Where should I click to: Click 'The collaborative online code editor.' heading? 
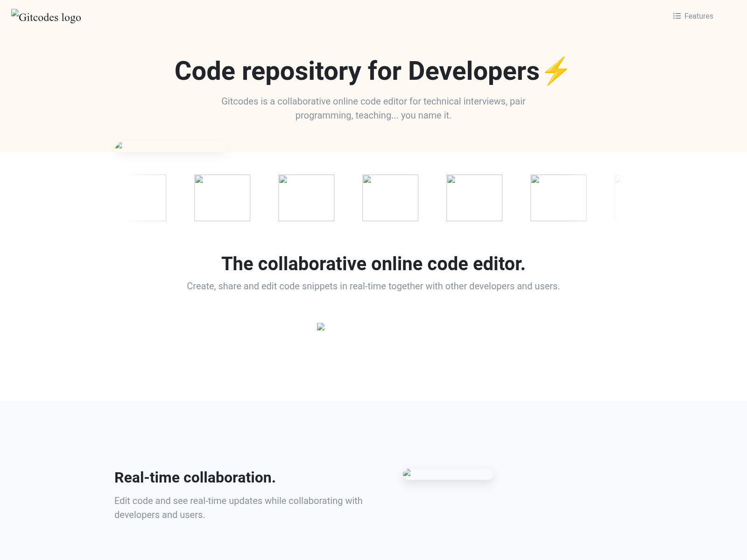tap(373, 264)
